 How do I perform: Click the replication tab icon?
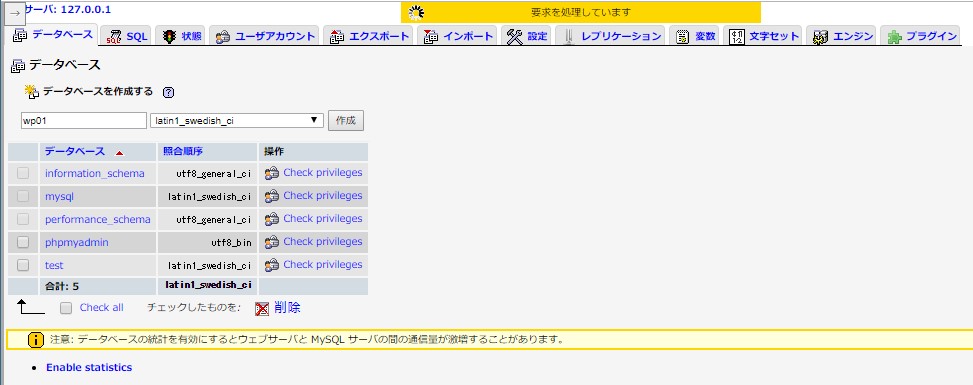click(569, 37)
